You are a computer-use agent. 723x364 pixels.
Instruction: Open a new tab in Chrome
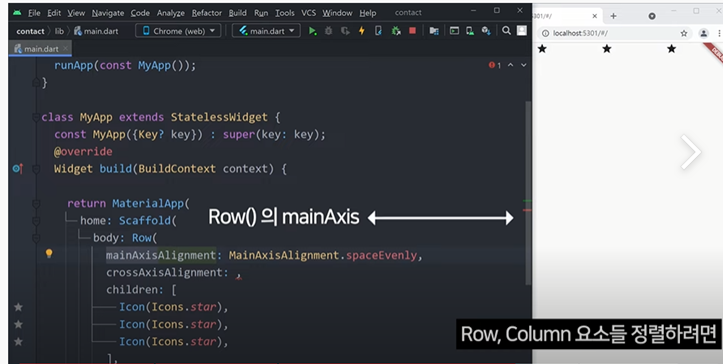pos(613,16)
